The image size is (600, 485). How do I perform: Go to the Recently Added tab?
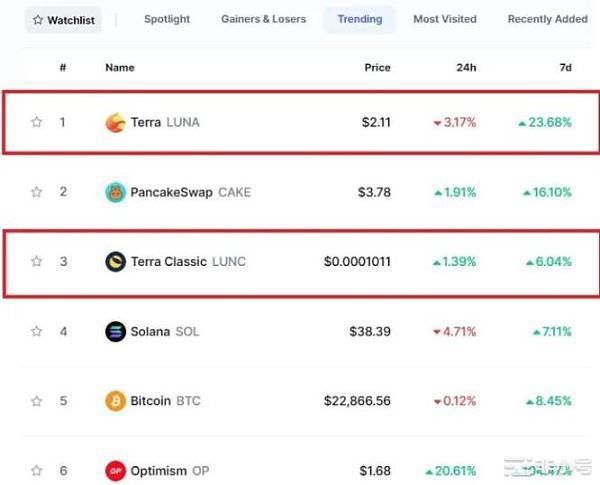click(547, 19)
